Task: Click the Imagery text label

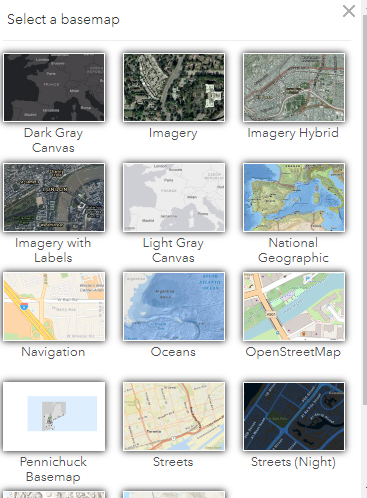Action: pyautogui.click(x=173, y=133)
